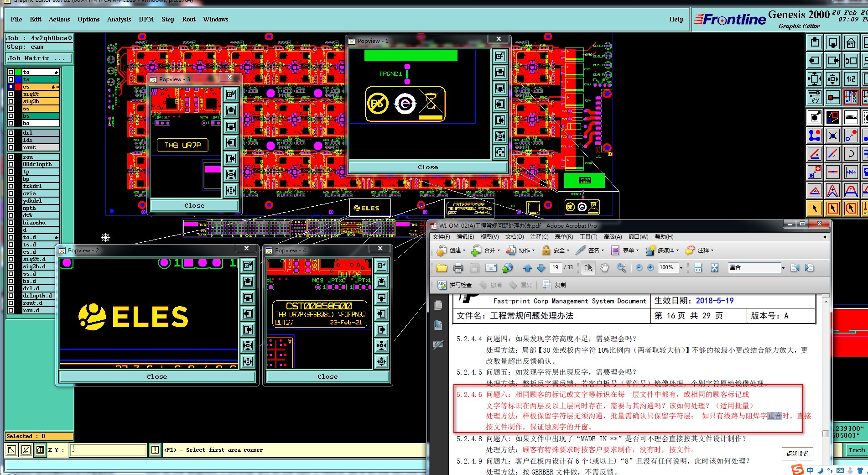Select the polygon-area arrow selection tool

coord(851,209)
